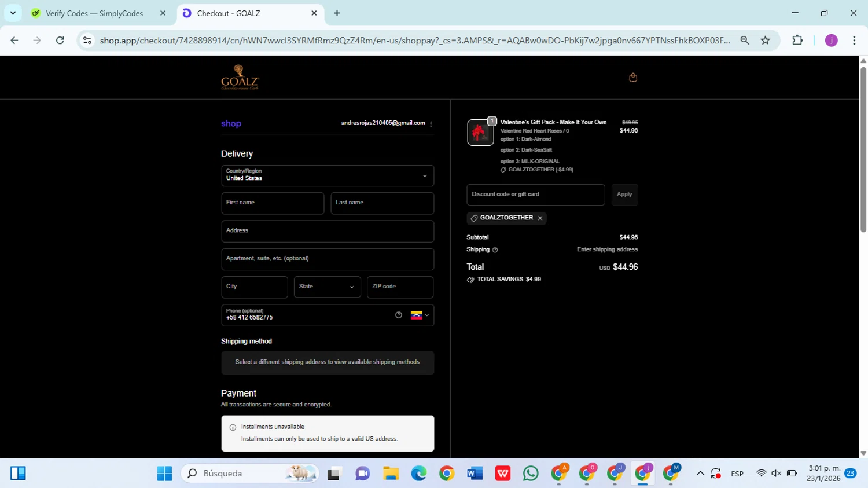Open the zoom magnifier icon in address bar
Viewport: 868px width, 488px height.
(745, 41)
